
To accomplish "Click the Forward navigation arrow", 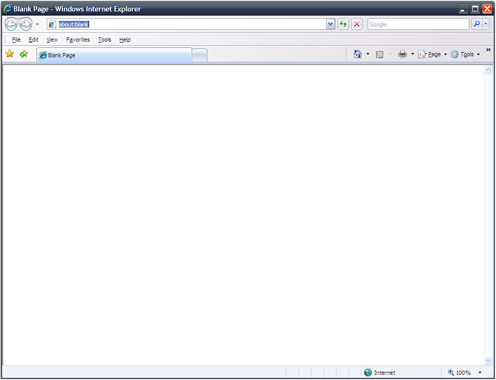I will point(26,24).
